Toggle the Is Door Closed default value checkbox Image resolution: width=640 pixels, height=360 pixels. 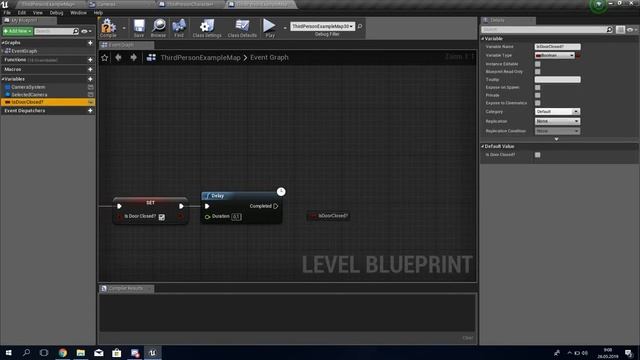(538, 155)
